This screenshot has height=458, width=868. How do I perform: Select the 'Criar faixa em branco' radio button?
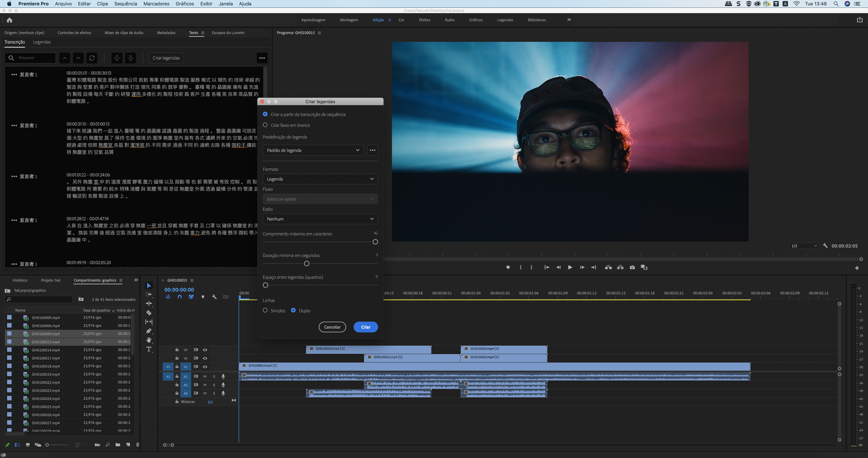click(265, 125)
